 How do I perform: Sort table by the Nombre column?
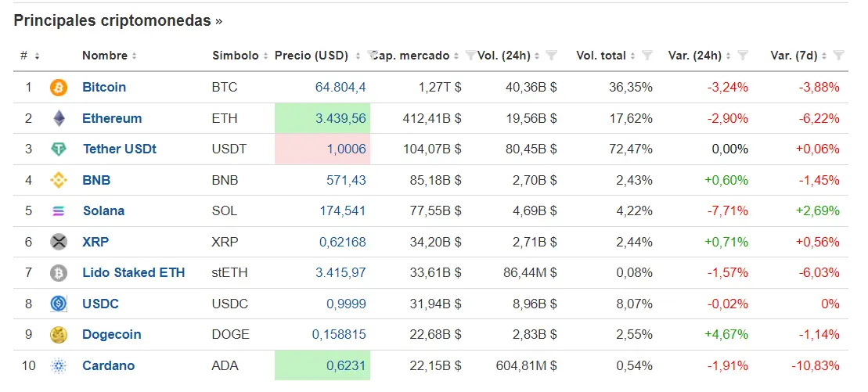coord(109,56)
